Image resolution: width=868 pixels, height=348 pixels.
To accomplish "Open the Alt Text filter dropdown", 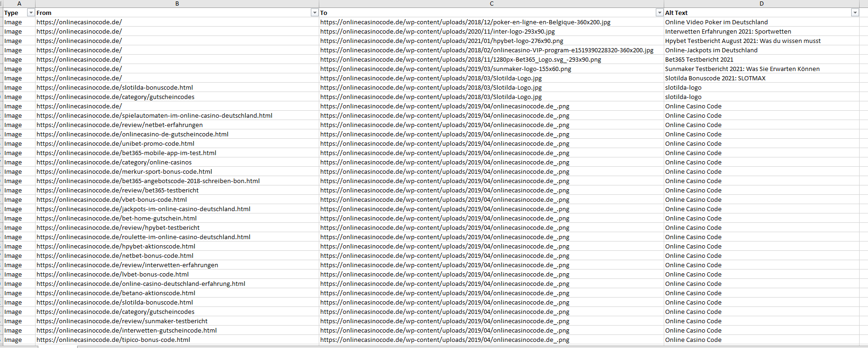I will pyautogui.click(x=855, y=13).
